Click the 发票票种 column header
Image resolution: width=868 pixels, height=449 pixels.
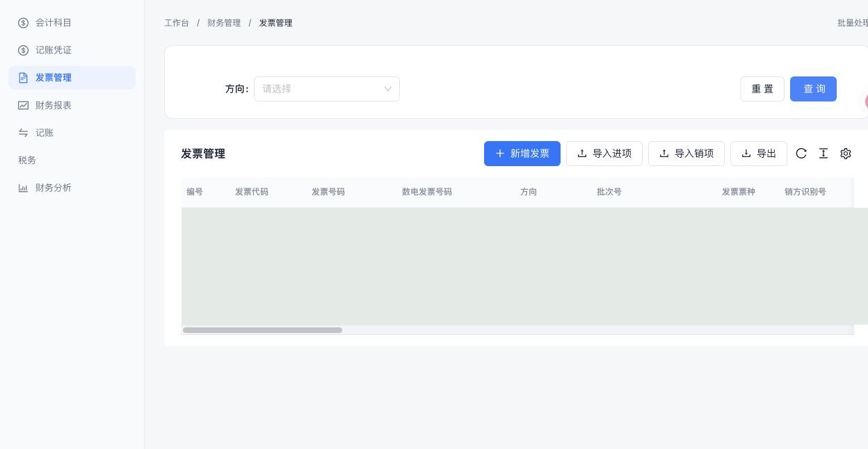739,192
